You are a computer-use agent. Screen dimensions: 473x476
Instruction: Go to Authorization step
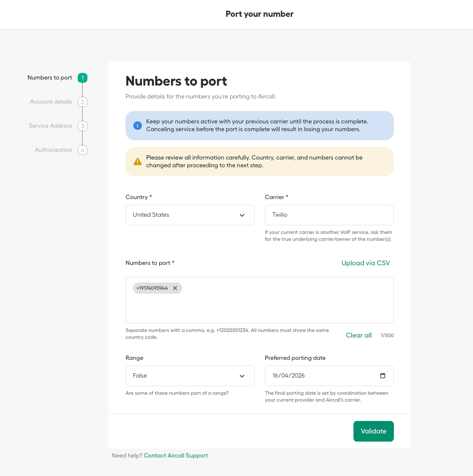[53, 150]
